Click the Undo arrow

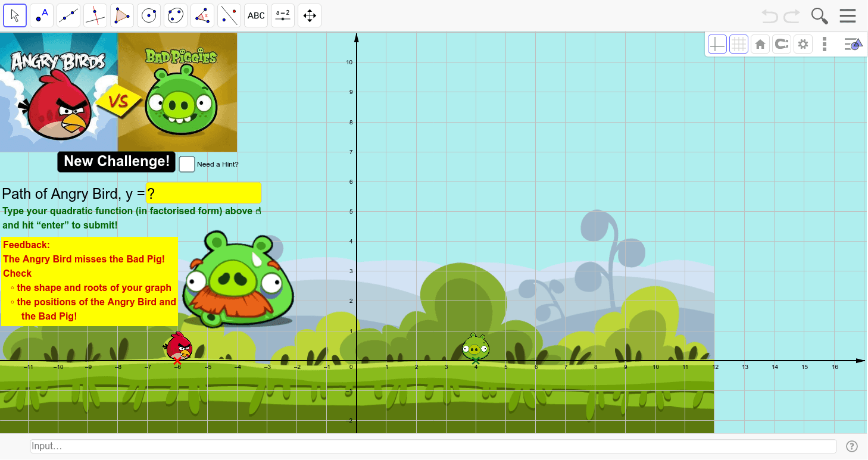(770, 16)
